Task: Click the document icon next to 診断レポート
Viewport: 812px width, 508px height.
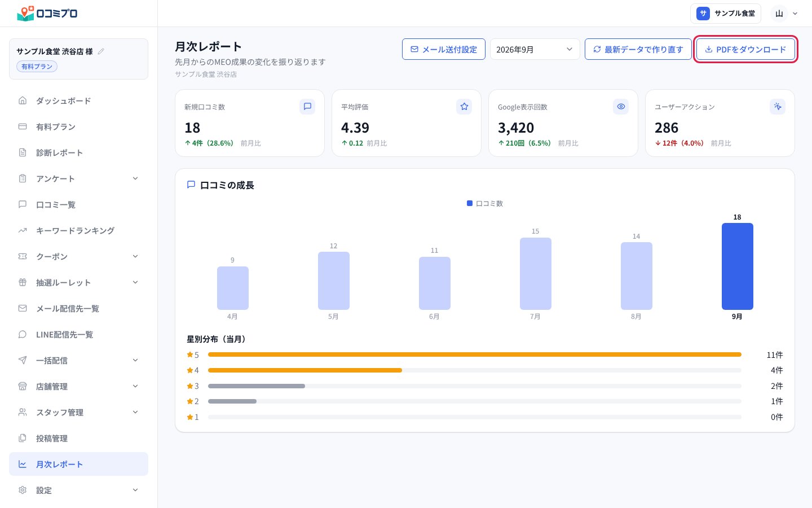Action: coord(23,152)
